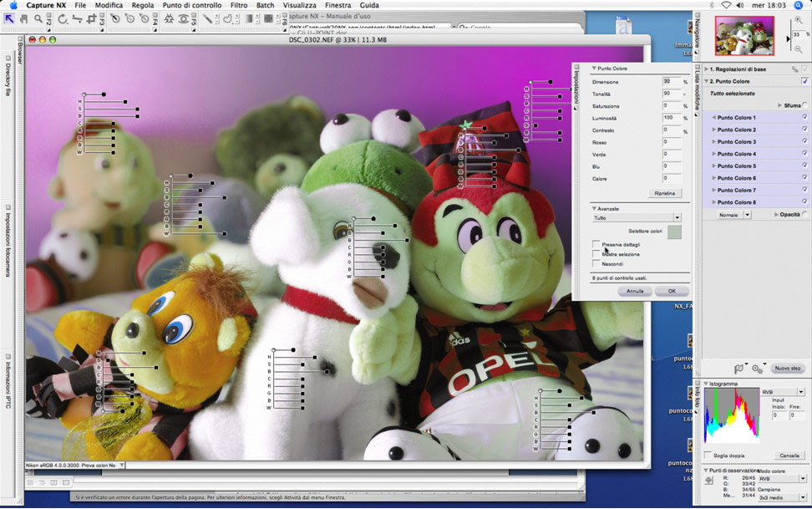This screenshot has height=509, width=812.
Task: Open the flag icon menu beside Nuovo step
Action: click(x=739, y=369)
